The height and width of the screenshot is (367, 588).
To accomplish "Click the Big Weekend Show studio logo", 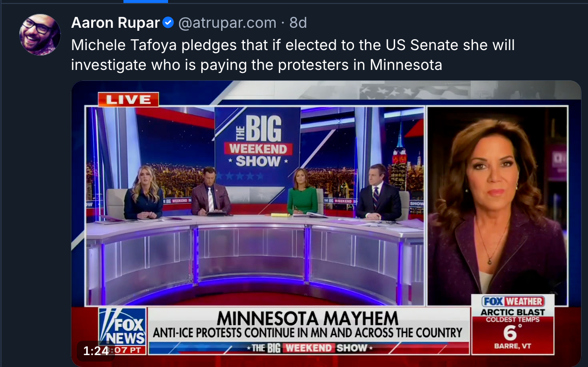I will point(258,141).
